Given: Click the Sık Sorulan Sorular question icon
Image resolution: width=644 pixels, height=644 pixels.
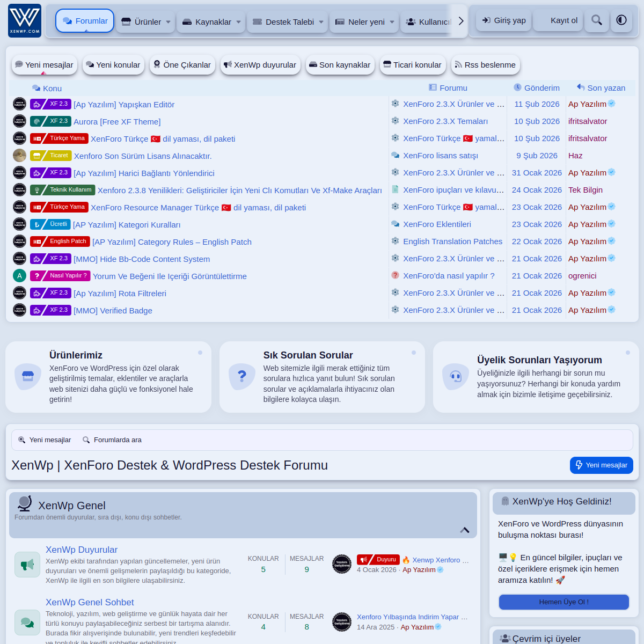Looking at the screenshot, I should [x=241, y=377].
